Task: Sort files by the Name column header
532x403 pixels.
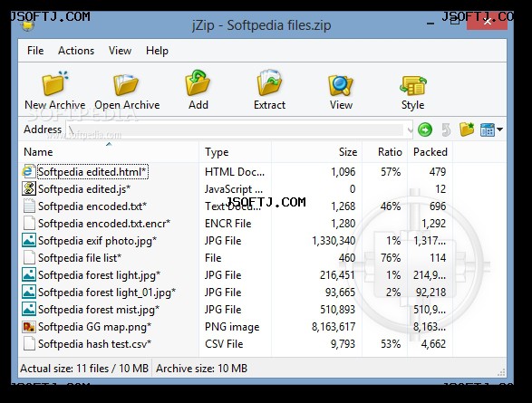Action: pos(109,152)
